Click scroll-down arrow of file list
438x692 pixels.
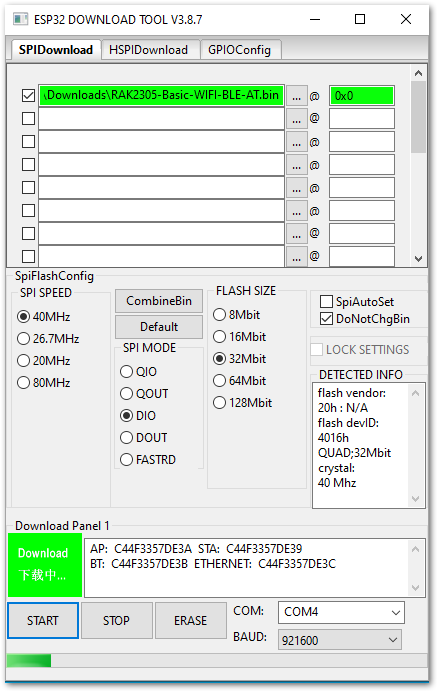pos(419,259)
